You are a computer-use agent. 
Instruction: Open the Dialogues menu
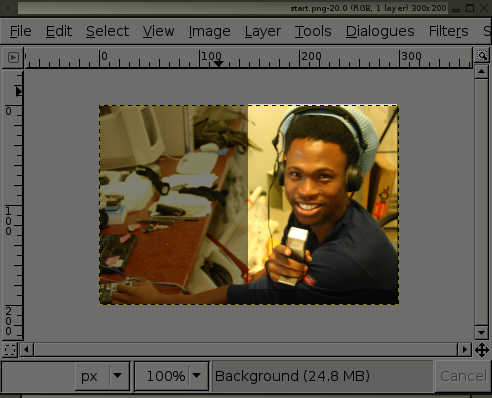click(x=380, y=31)
